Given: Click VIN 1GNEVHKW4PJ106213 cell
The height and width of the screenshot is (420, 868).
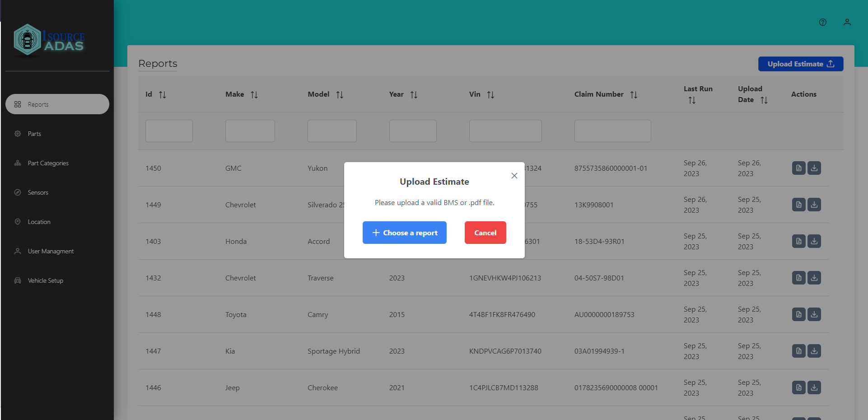Looking at the screenshot, I should (x=505, y=278).
